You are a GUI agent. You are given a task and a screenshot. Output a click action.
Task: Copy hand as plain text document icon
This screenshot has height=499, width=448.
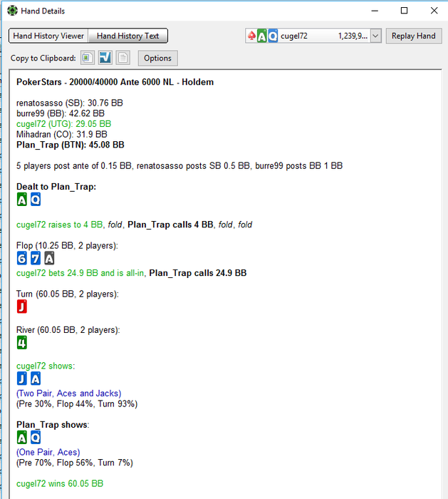coord(123,58)
